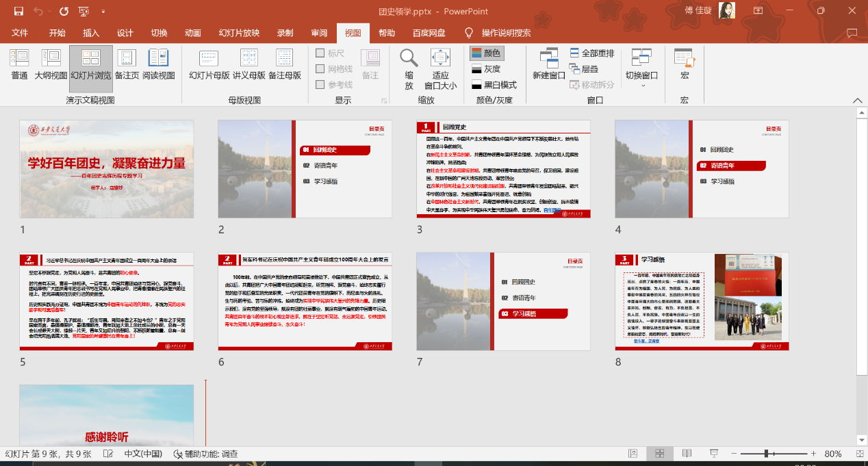Select slide 5 thumbnail

tap(106, 302)
